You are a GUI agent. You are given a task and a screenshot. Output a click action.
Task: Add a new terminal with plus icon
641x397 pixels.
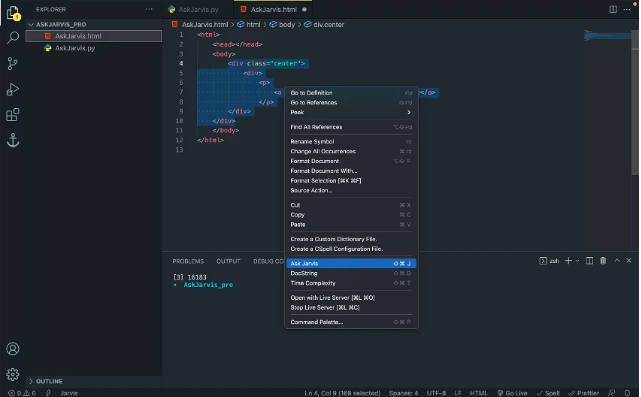pyautogui.click(x=568, y=261)
